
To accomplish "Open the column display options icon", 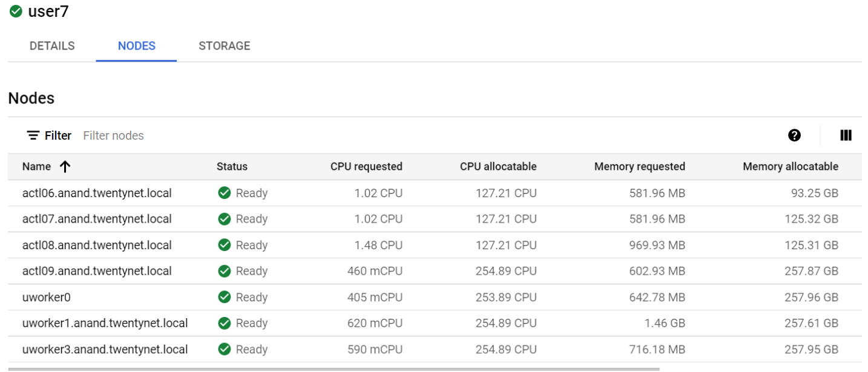I will 846,135.
